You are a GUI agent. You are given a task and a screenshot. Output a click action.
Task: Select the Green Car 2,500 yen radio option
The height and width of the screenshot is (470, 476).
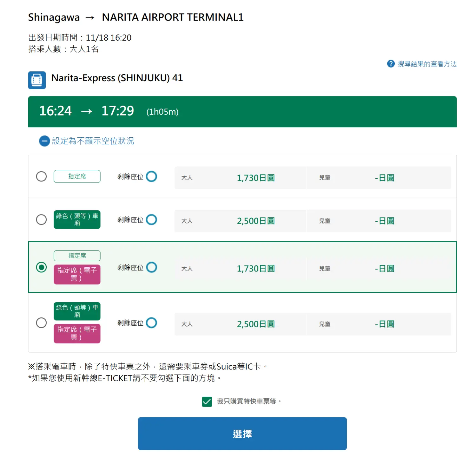coord(41,219)
